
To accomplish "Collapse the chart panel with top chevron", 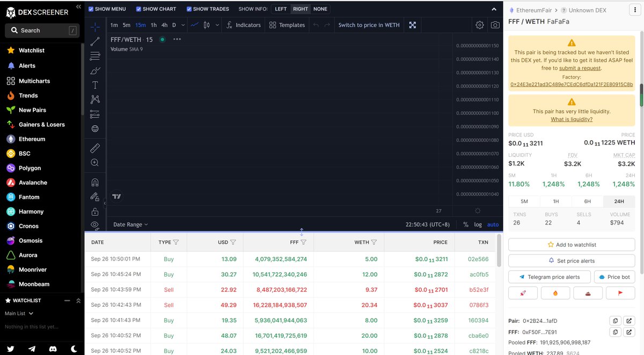I will (x=494, y=9).
